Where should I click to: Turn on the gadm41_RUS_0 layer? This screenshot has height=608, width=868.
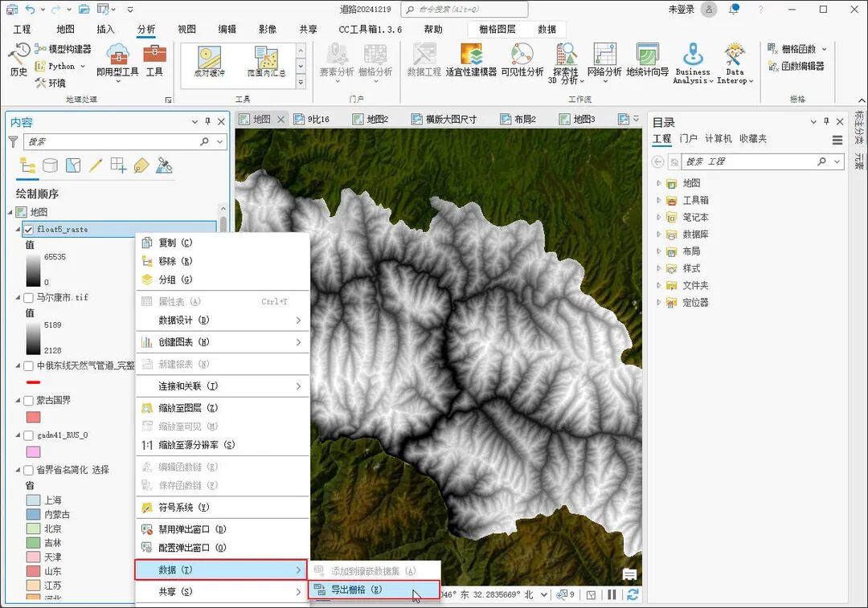click(x=29, y=435)
